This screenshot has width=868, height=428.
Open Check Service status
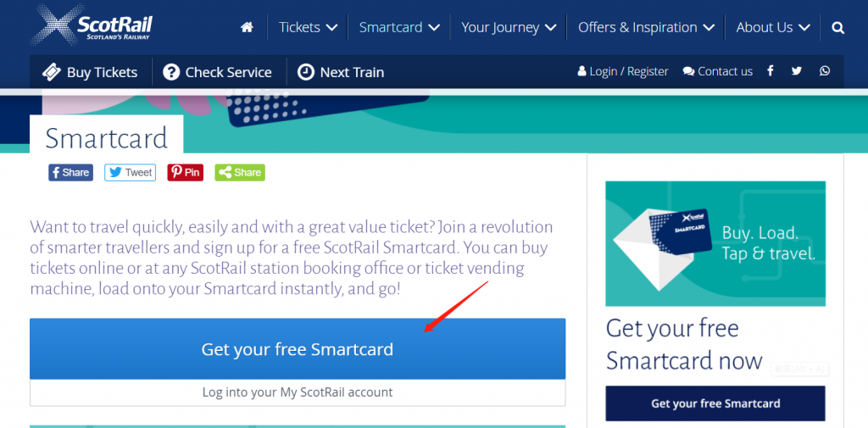(218, 72)
